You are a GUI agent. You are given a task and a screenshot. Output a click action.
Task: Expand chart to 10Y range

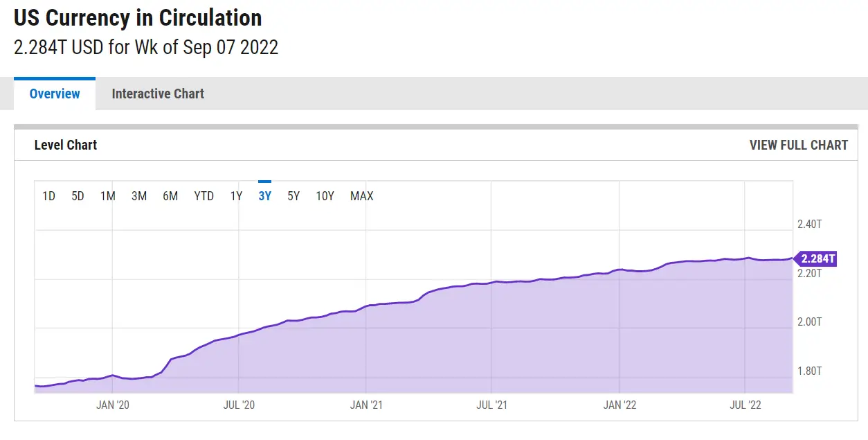coord(325,196)
